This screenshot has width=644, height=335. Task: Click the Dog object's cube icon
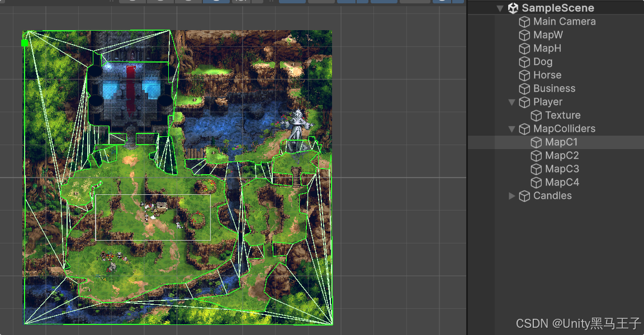(x=524, y=62)
